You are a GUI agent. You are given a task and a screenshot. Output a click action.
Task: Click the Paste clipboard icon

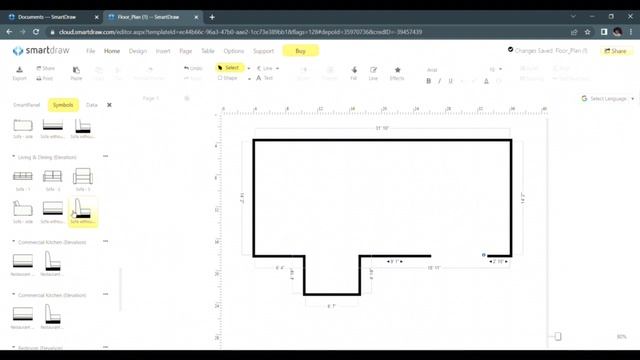click(76, 73)
